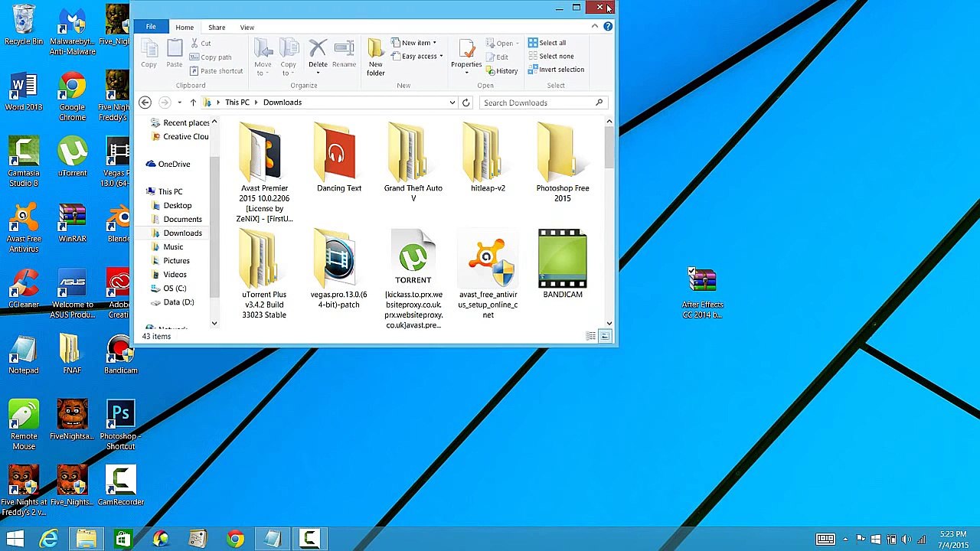This screenshot has width=980, height=551.
Task: Open the Easy access dropdown
Action: (416, 57)
